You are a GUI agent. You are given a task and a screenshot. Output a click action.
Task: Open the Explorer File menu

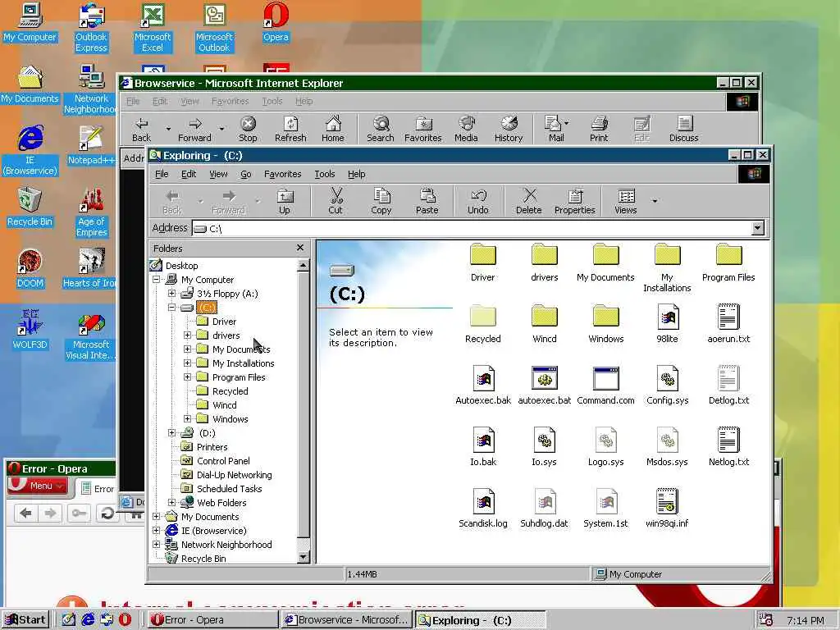(162, 174)
